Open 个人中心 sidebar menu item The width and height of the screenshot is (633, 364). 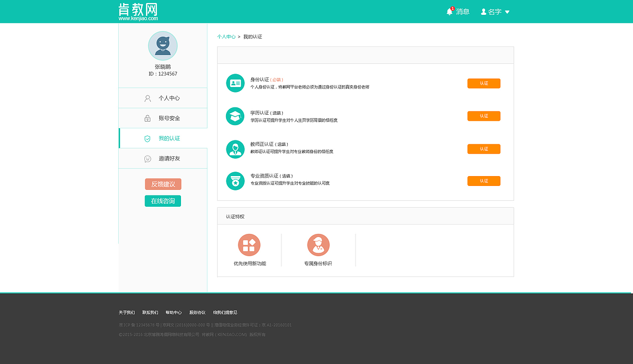point(163,98)
